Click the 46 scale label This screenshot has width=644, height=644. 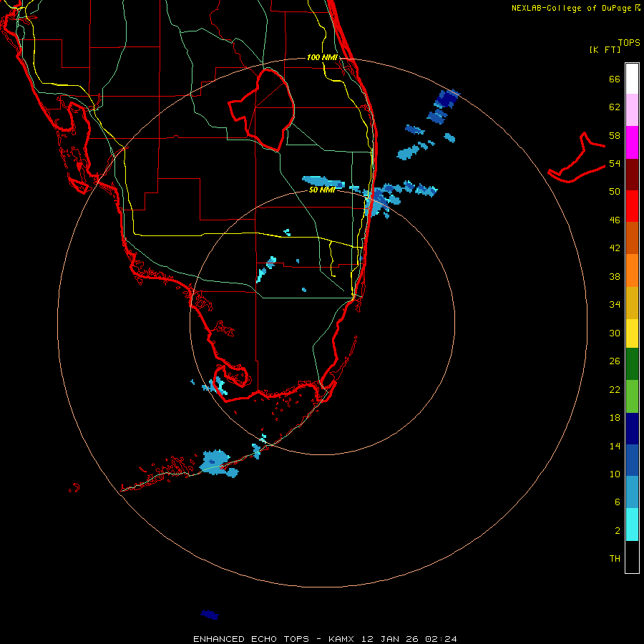click(615, 220)
